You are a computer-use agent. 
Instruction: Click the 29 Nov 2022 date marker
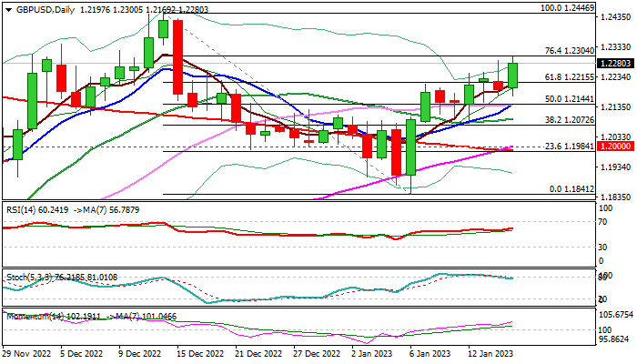(x=27, y=354)
